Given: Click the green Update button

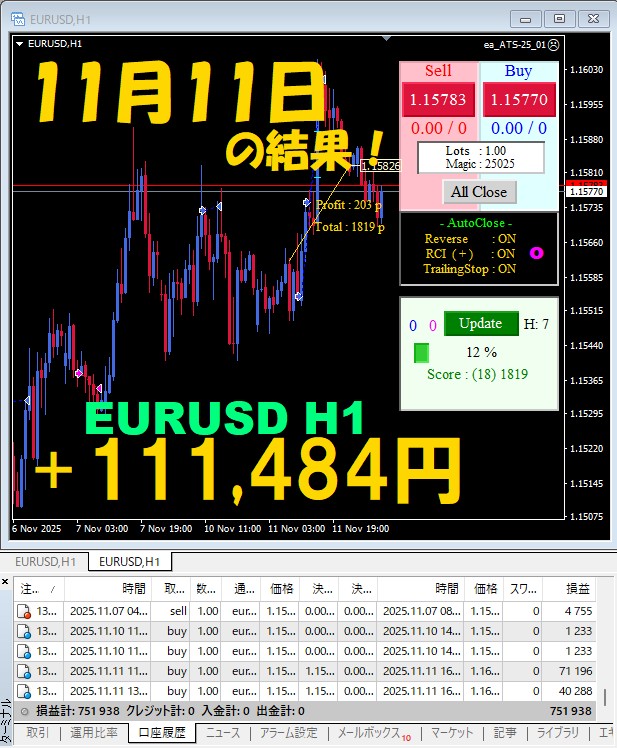Looking at the screenshot, I should pyautogui.click(x=481, y=323).
